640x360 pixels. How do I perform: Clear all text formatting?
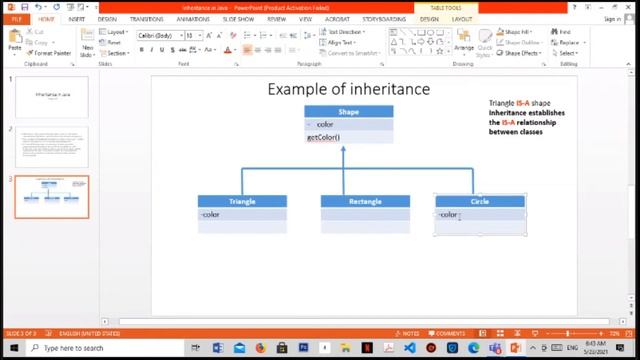click(233, 36)
